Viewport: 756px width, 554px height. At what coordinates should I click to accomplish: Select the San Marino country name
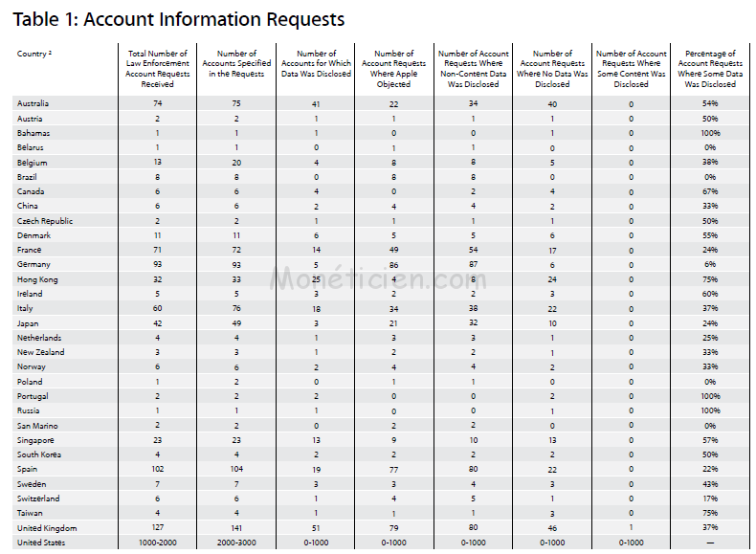click(37, 426)
